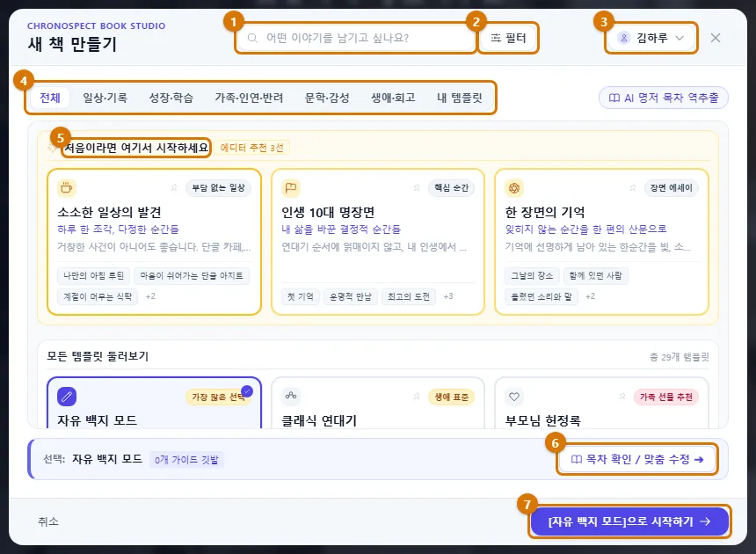756x554 pixels.
Task: Click the 최고의 도전 chip
Action: pos(409,296)
